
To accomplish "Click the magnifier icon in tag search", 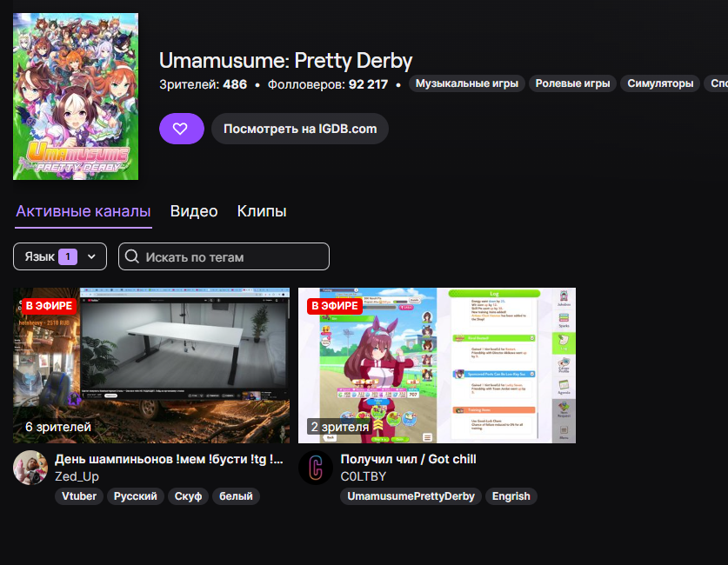I will [x=132, y=256].
